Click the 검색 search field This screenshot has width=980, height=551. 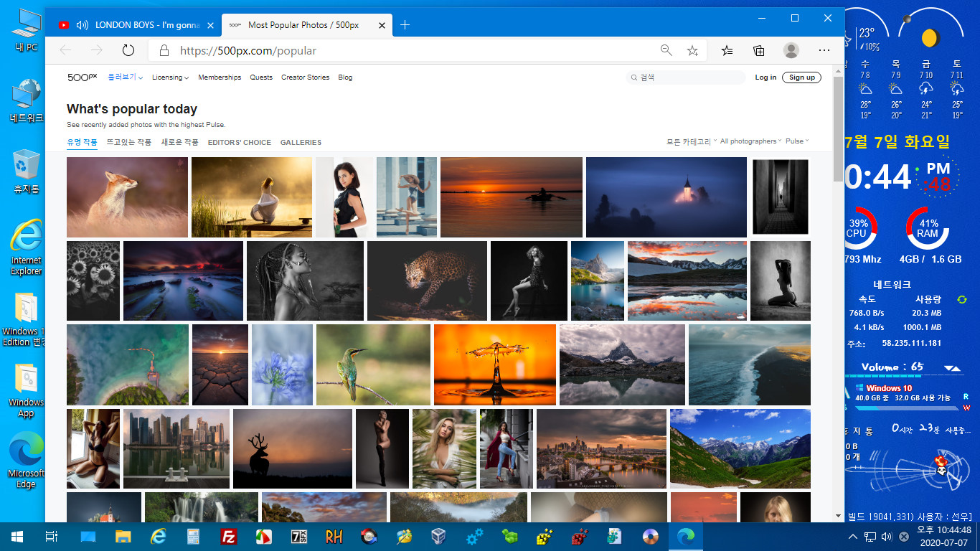click(x=685, y=77)
